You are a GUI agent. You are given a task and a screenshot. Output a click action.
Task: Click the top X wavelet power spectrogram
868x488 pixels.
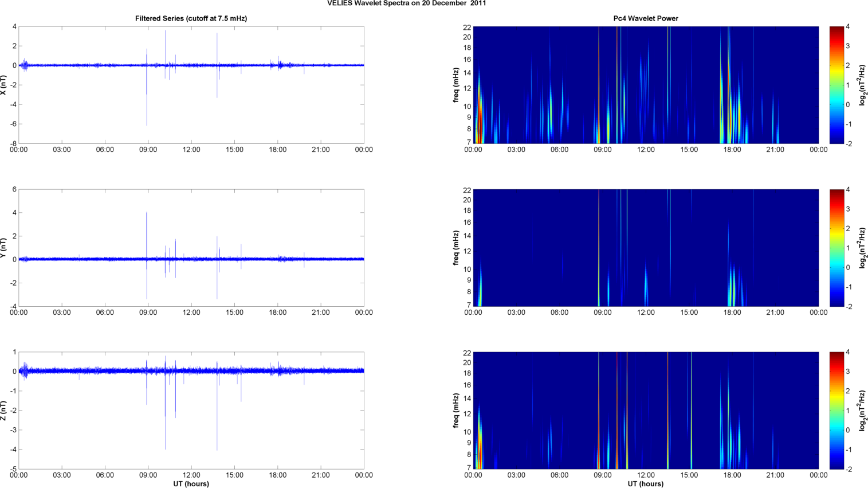tap(646, 85)
